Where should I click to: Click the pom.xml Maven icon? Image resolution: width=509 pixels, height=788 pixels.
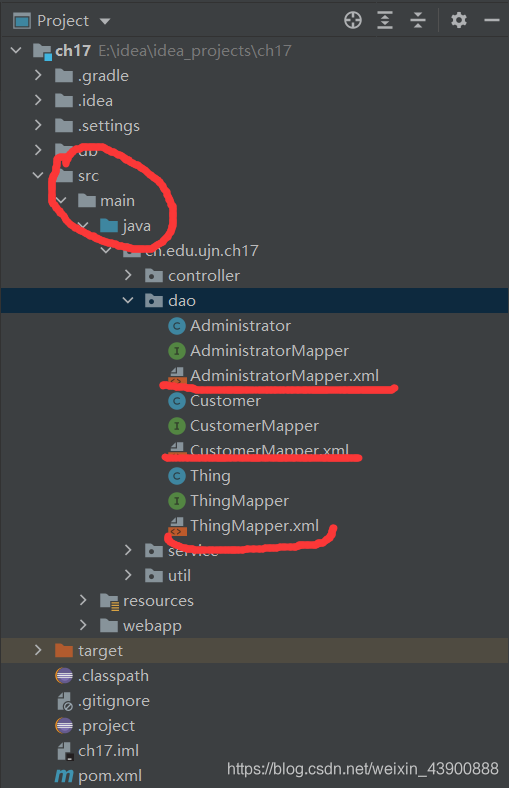[64, 776]
